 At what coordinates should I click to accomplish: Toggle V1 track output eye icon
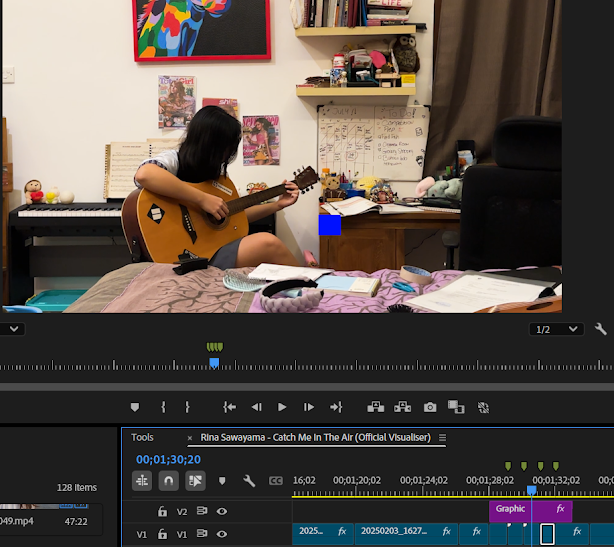point(221,534)
